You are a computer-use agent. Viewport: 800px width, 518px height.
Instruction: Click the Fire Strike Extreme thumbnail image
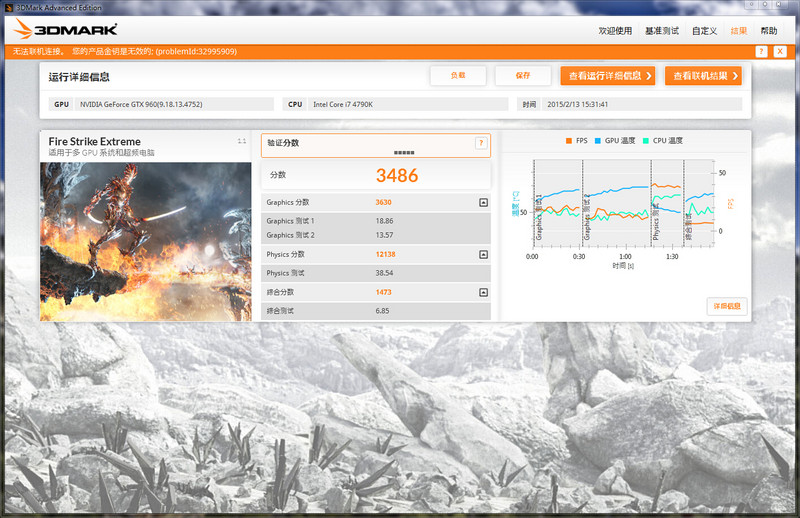[x=145, y=241]
